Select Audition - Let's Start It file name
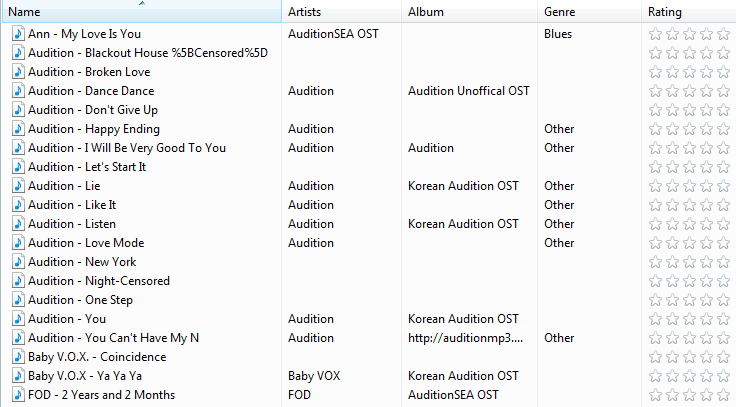 [x=87, y=167]
